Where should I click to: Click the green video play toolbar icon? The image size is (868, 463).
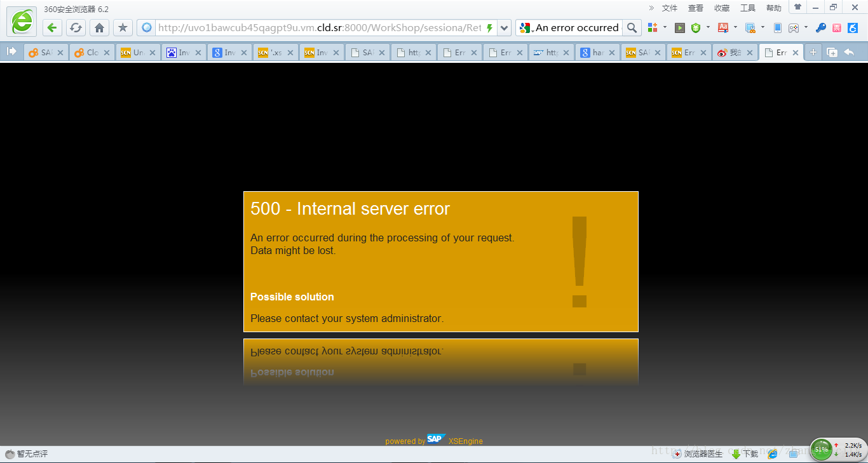[x=680, y=28]
